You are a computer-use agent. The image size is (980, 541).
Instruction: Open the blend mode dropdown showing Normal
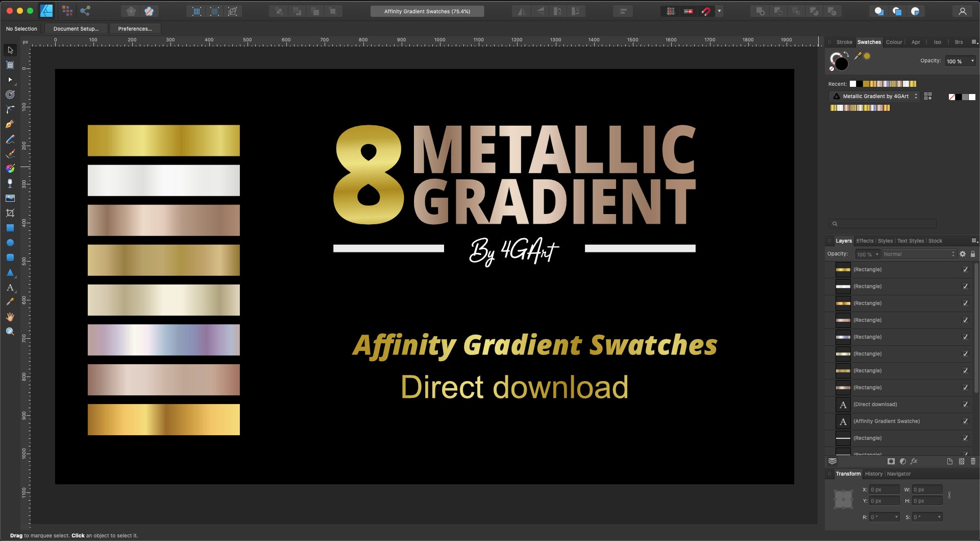(x=919, y=254)
